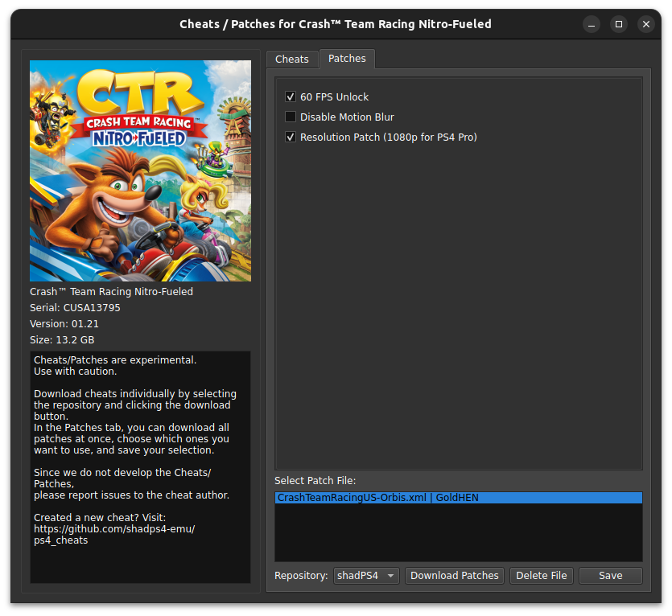
Task: Toggle Resolution Patch 1080p checkbox
Action: pos(291,137)
